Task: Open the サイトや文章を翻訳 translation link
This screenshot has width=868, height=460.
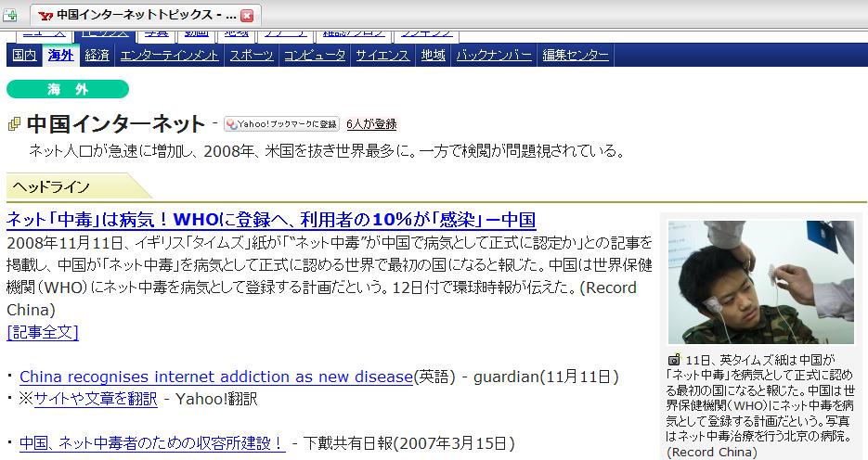Action: [96, 399]
